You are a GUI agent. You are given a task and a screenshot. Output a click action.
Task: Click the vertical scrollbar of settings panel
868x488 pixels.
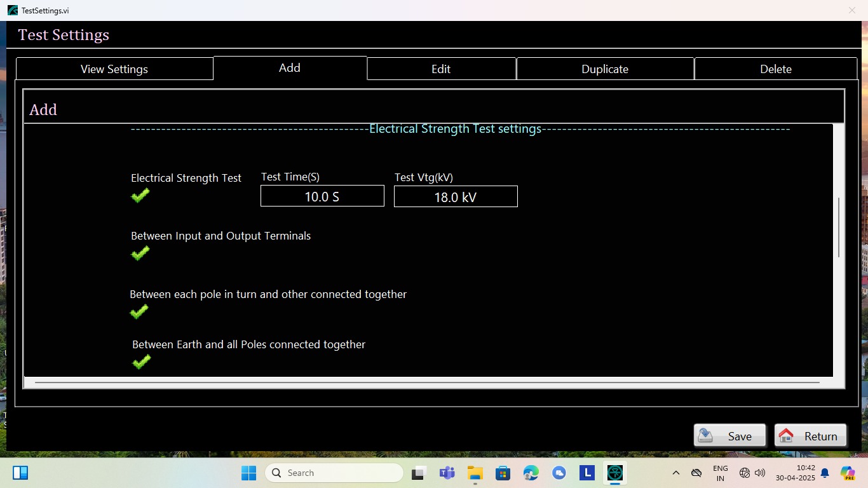pyautogui.click(x=839, y=227)
